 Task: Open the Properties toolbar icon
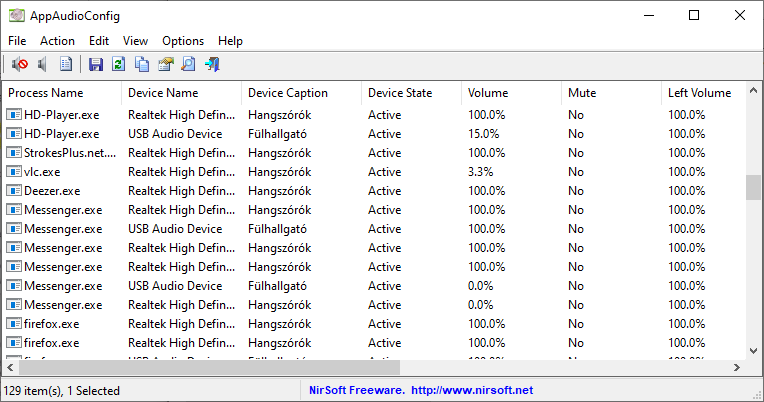(165, 65)
